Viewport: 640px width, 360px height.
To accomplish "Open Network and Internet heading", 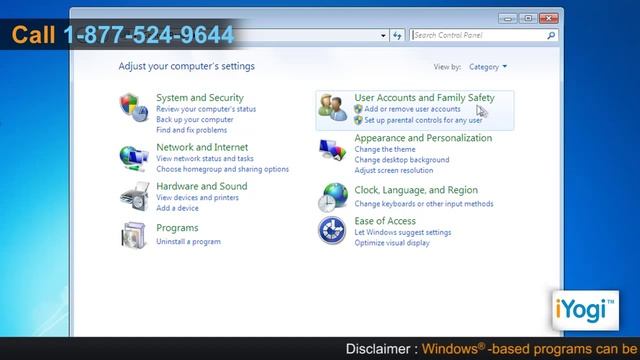I will click(x=202, y=147).
